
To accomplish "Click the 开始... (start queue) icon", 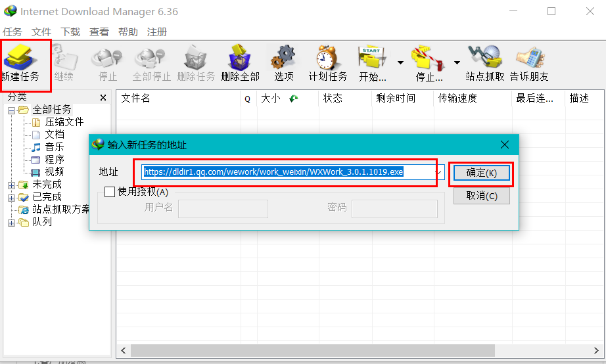I will point(372,63).
